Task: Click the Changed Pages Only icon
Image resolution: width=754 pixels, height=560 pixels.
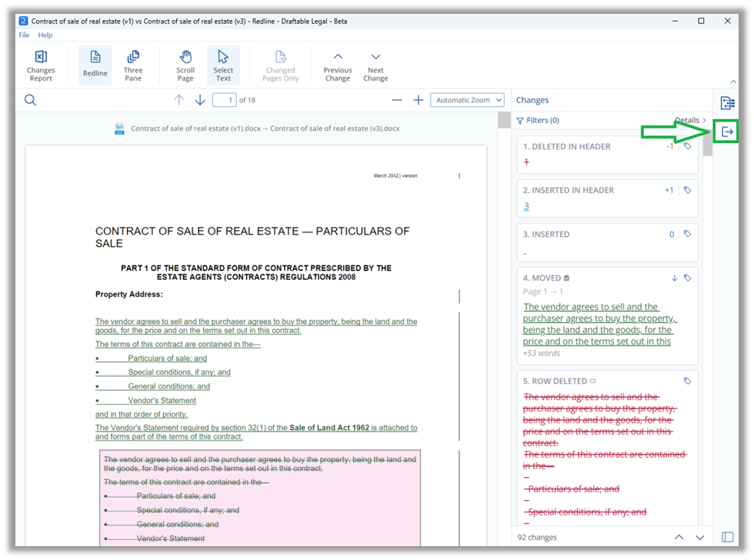Action: click(280, 65)
